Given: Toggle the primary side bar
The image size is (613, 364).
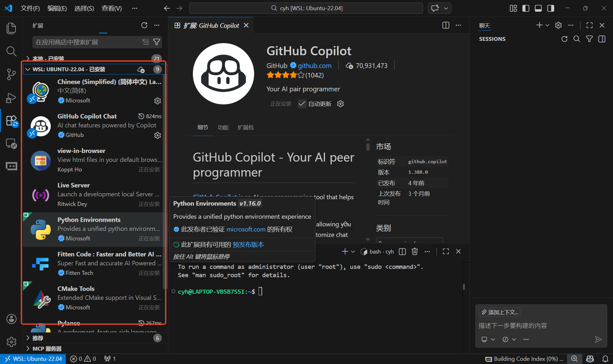Looking at the screenshot, I should point(526,8).
